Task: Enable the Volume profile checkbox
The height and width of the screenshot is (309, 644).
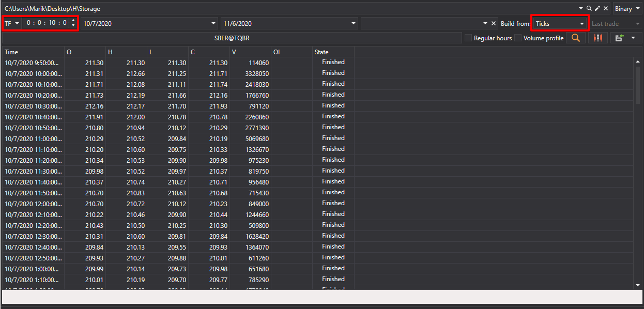Action: [518, 38]
